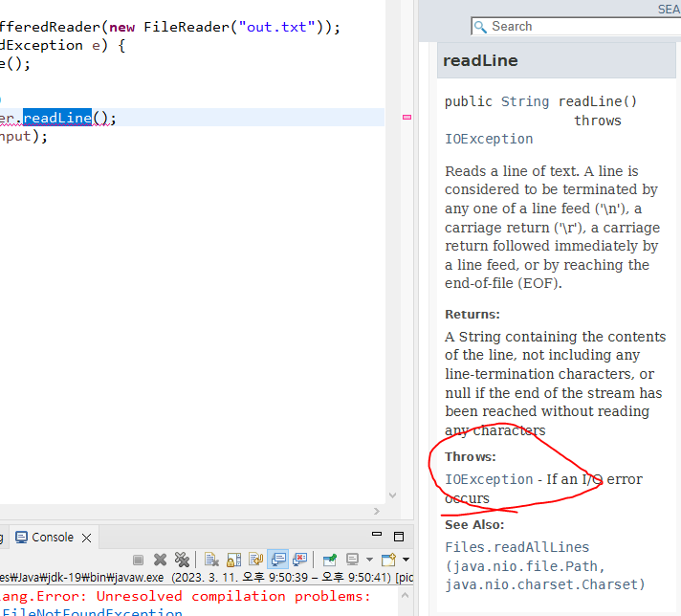Toggle Scroll Lock in the Console

[x=234, y=560]
